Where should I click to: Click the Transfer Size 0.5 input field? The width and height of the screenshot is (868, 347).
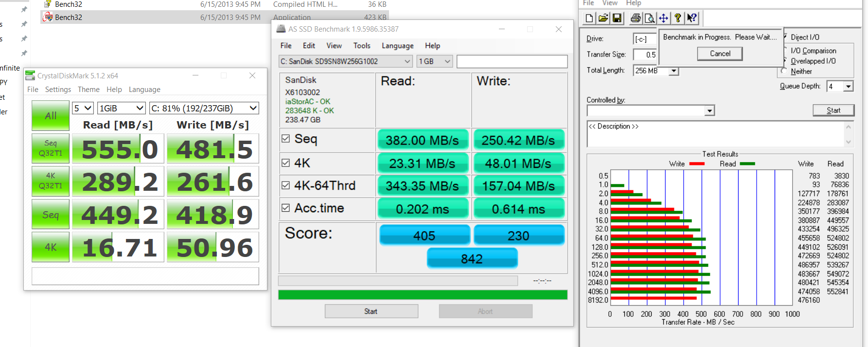click(x=645, y=55)
